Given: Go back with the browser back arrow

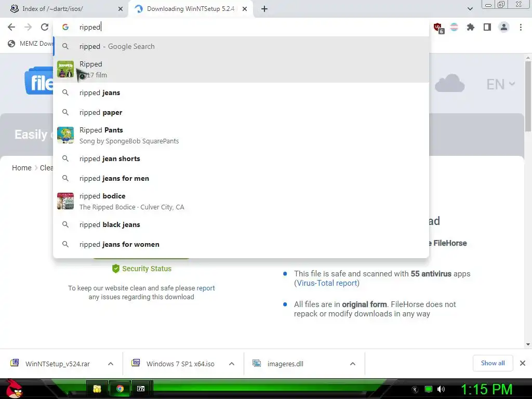Looking at the screenshot, I should click(x=11, y=27).
